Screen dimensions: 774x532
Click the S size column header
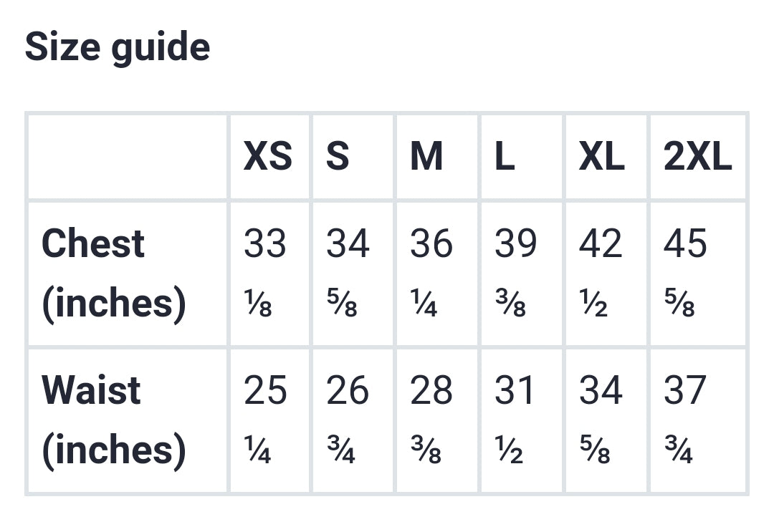(x=338, y=157)
